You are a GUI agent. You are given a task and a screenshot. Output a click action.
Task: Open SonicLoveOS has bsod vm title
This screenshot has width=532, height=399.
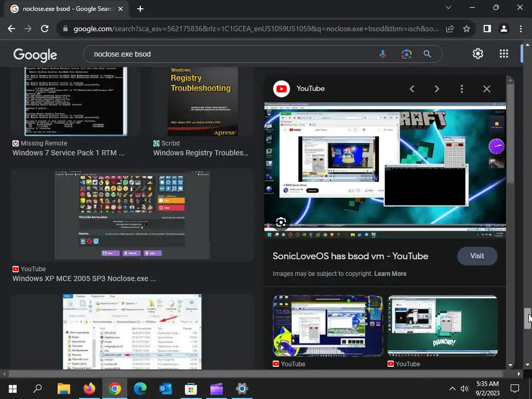click(x=350, y=256)
